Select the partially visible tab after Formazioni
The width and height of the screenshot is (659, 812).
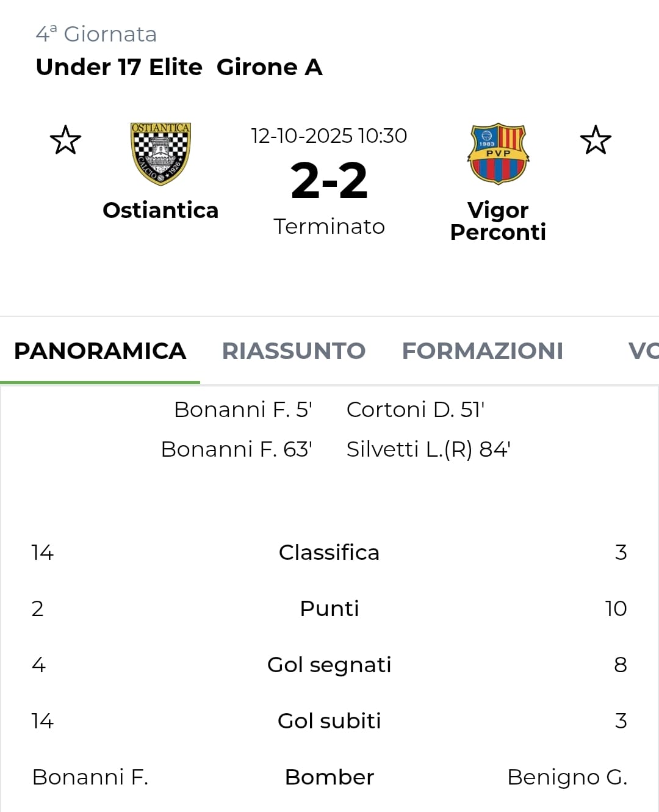tap(643, 351)
